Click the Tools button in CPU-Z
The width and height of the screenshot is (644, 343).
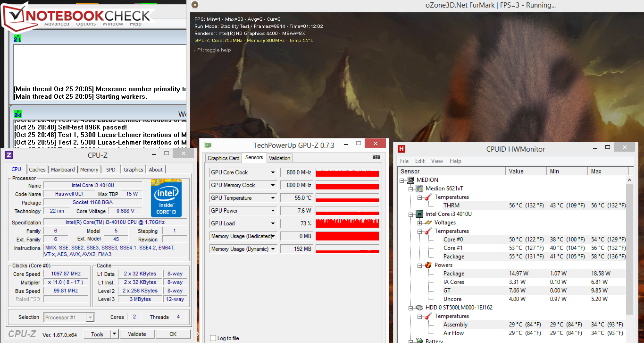pyautogui.click(x=97, y=334)
